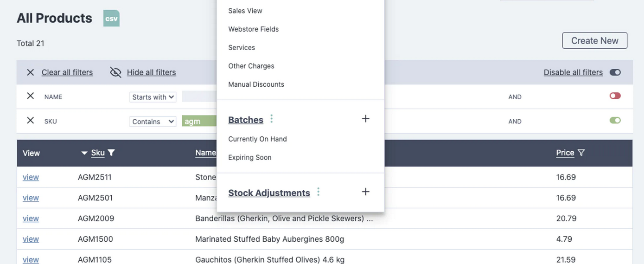Open the three-dot options beside Stock Adjustments
The height and width of the screenshot is (264, 644).
point(319,192)
